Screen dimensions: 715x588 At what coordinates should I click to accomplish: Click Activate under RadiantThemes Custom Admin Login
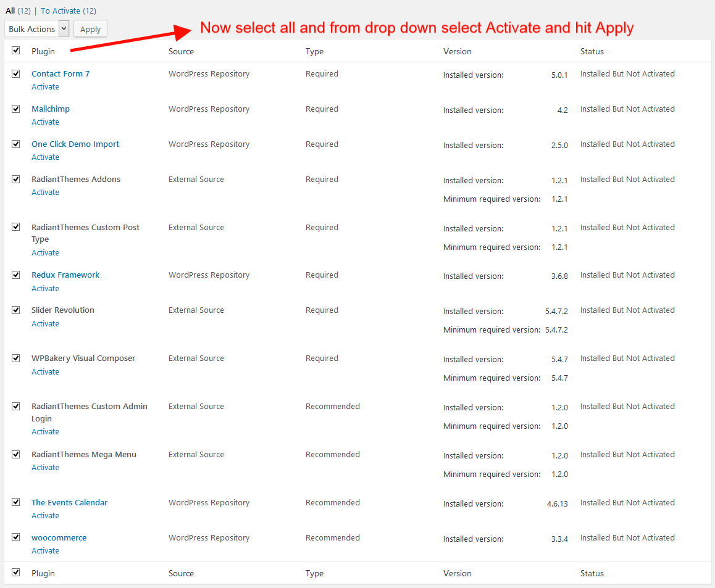(x=45, y=432)
